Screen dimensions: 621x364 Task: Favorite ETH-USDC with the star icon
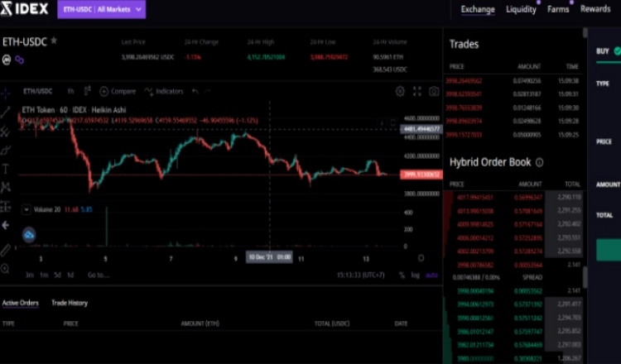point(54,41)
